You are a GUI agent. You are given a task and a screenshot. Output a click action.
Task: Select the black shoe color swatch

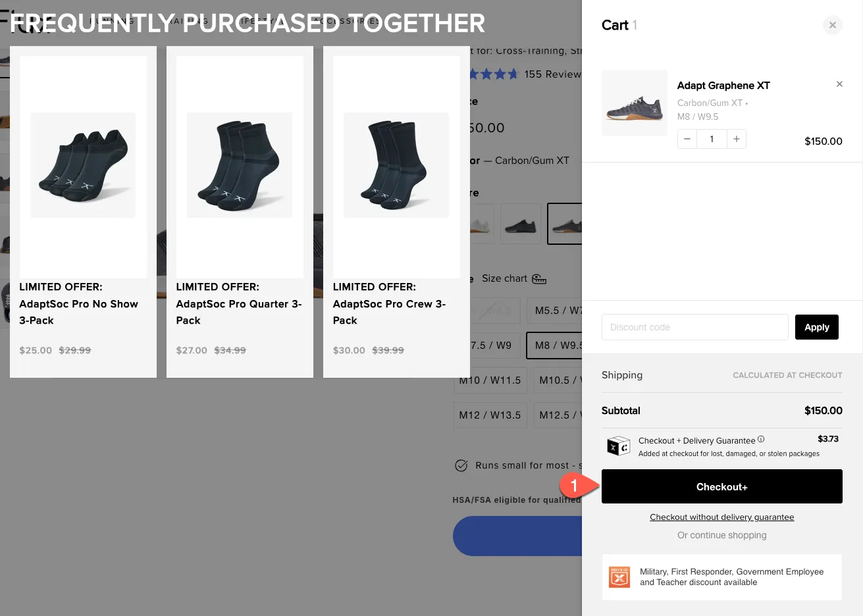tap(520, 224)
